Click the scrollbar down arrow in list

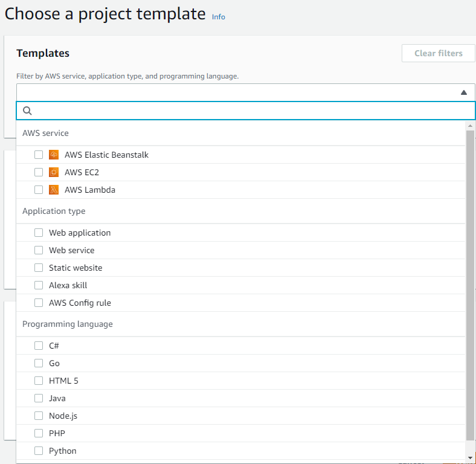tap(470, 457)
